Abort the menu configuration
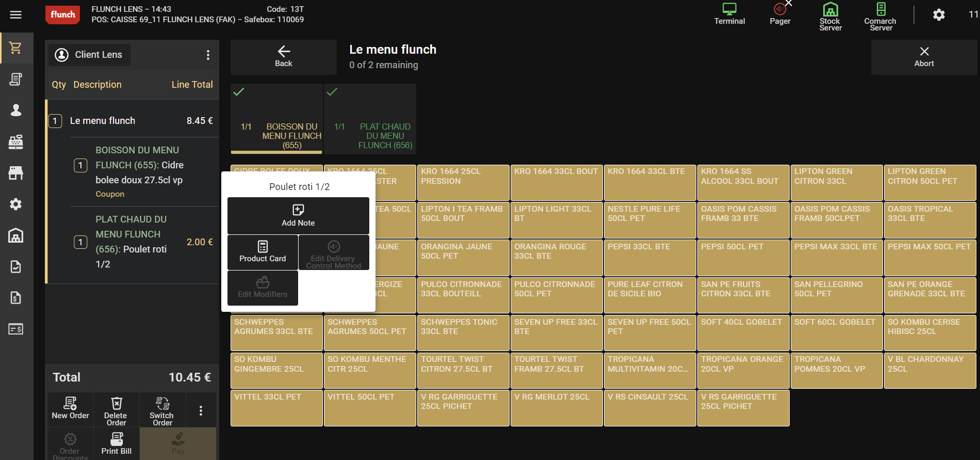This screenshot has height=460, width=980. coord(924,57)
